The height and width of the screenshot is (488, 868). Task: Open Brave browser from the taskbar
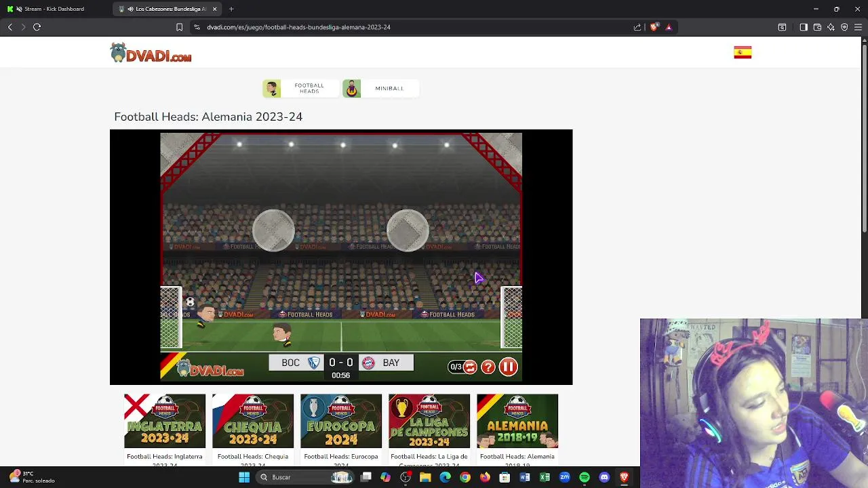click(x=624, y=477)
